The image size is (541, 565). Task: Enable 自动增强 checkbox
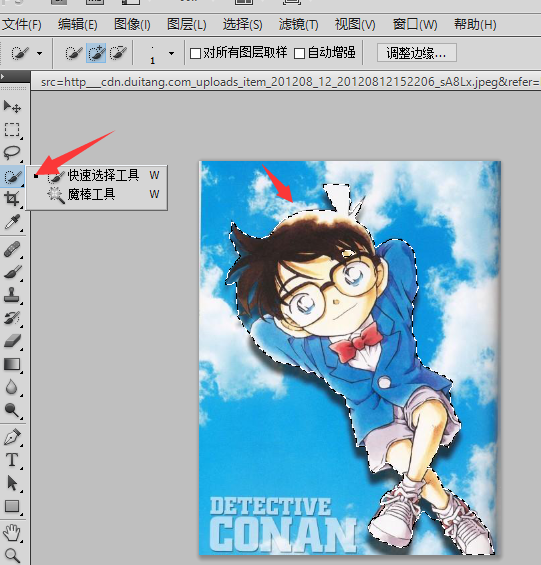click(x=299, y=54)
